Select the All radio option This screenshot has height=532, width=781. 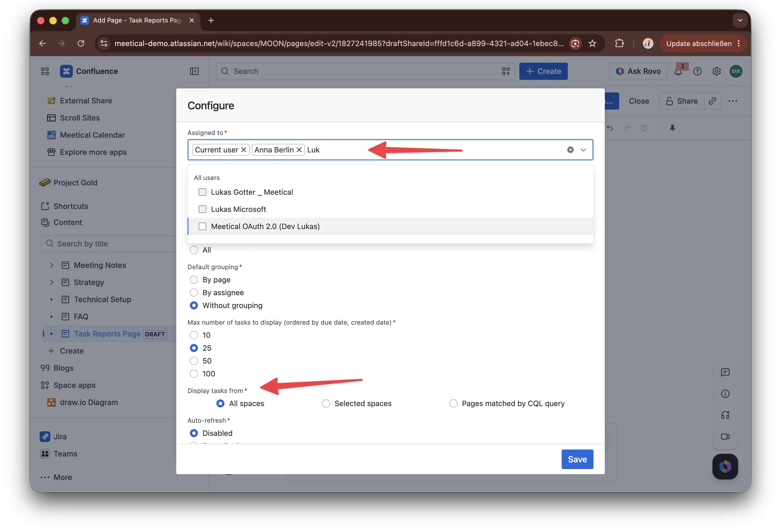pyautogui.click(x=194, y=250)
